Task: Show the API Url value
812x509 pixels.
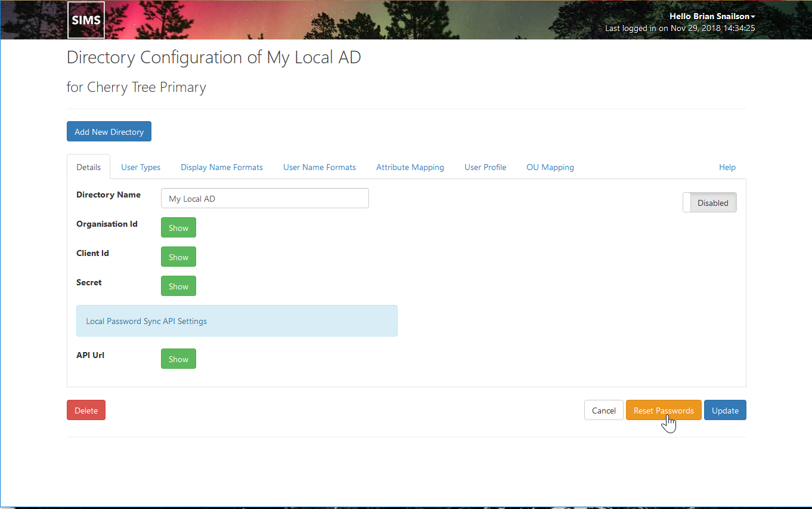Action: (x=178, y=359)
